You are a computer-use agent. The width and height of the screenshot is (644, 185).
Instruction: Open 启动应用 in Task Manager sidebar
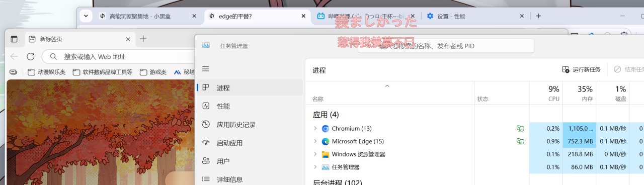[250, 143]
